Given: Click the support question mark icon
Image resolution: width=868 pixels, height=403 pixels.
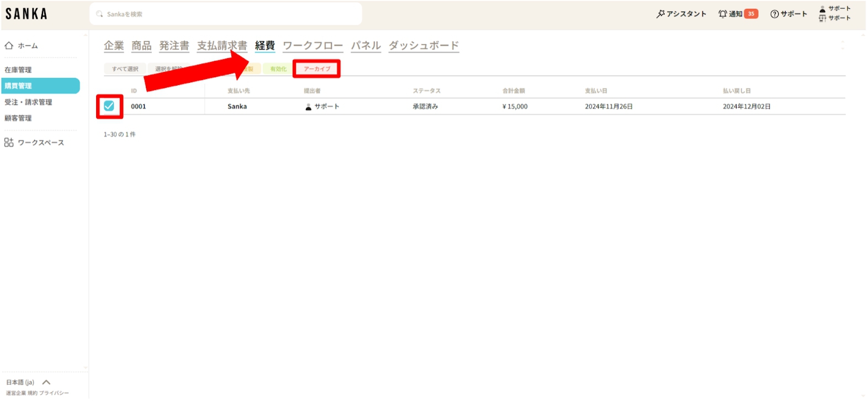Looking at the screenshot, I should tap(774, 14).
